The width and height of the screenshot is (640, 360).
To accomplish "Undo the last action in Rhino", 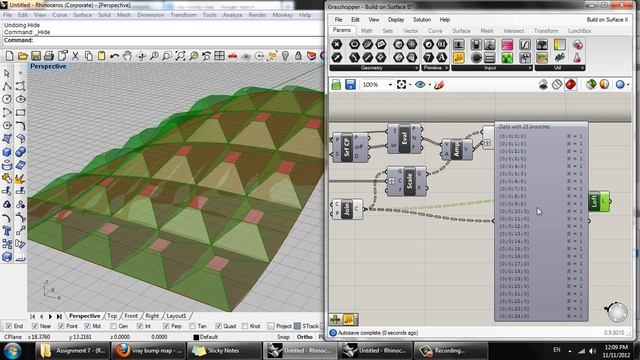I will coord(114,56).
